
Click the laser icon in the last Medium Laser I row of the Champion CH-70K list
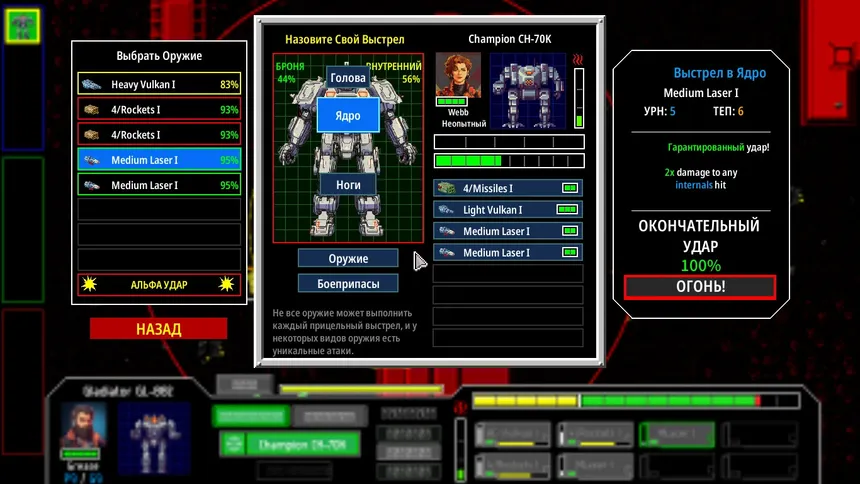coord(446,252)
